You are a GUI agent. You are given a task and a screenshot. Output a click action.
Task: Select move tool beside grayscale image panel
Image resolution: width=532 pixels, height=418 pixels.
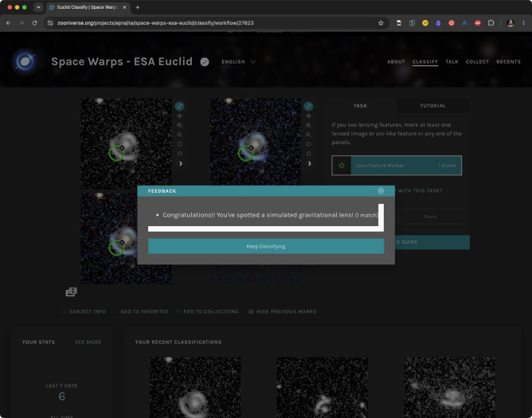pos(179,116)
